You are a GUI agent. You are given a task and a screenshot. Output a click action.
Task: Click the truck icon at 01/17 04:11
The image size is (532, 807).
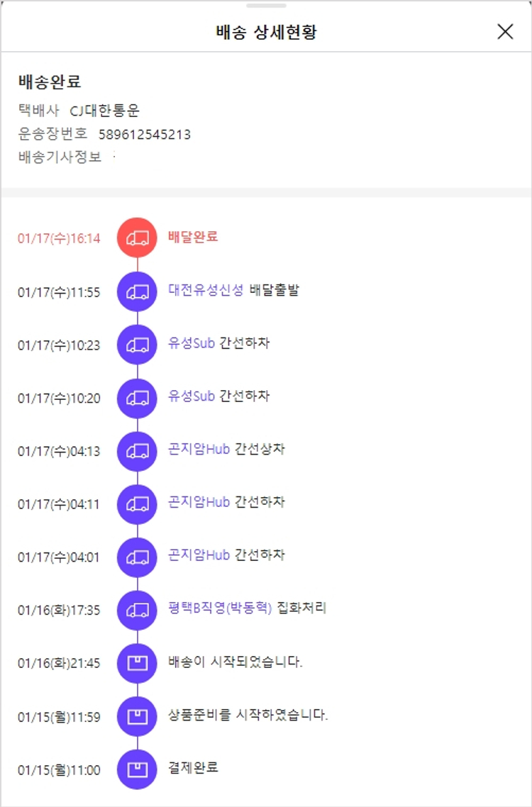click(137, 504)
